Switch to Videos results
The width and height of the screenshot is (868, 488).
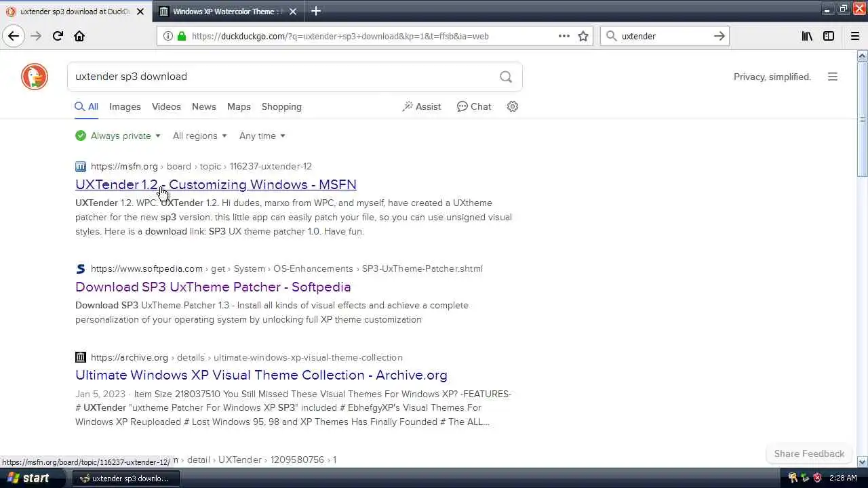pos(166,106)
